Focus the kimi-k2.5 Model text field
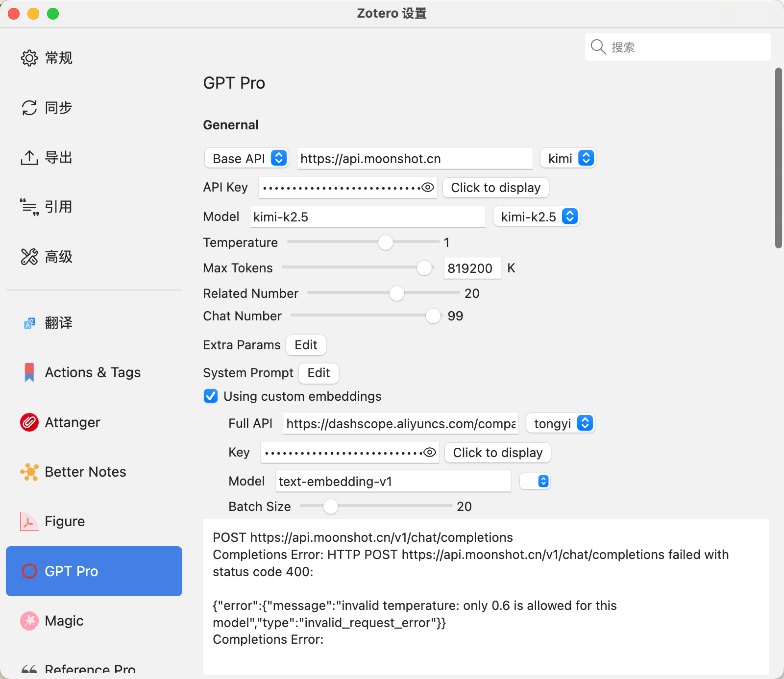Screen dimensions: 784x679 (368, 217)
